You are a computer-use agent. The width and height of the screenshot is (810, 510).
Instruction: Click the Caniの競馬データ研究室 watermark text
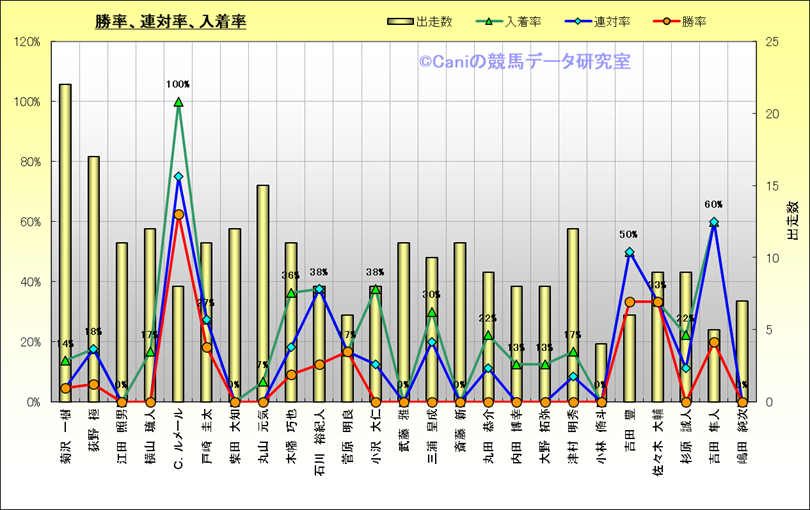click(524, 62)
